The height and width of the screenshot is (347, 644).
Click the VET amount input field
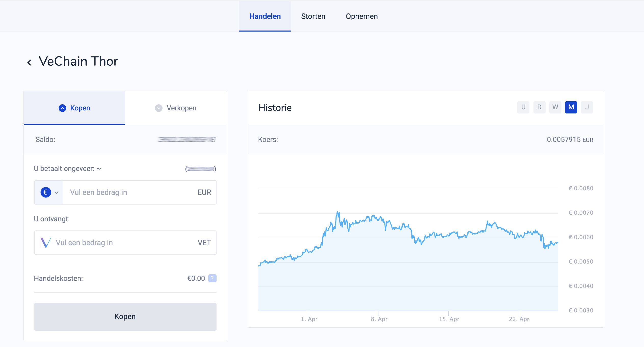click(125, 243)
